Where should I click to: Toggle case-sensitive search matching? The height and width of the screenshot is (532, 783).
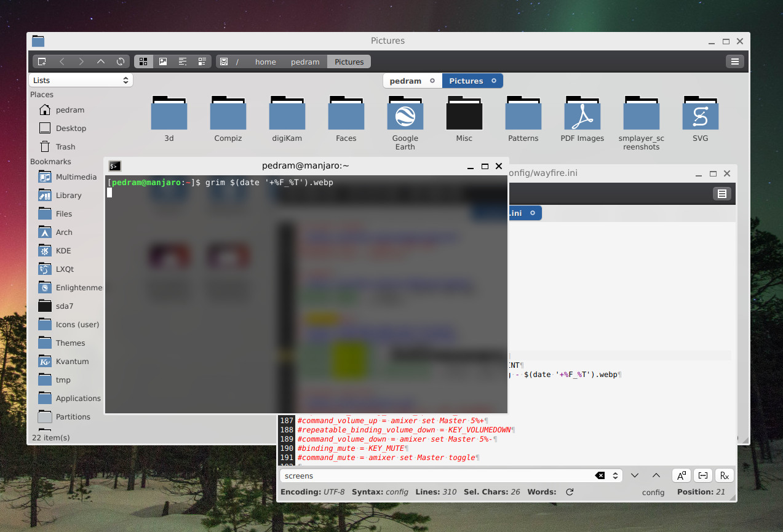click(681, 475)
